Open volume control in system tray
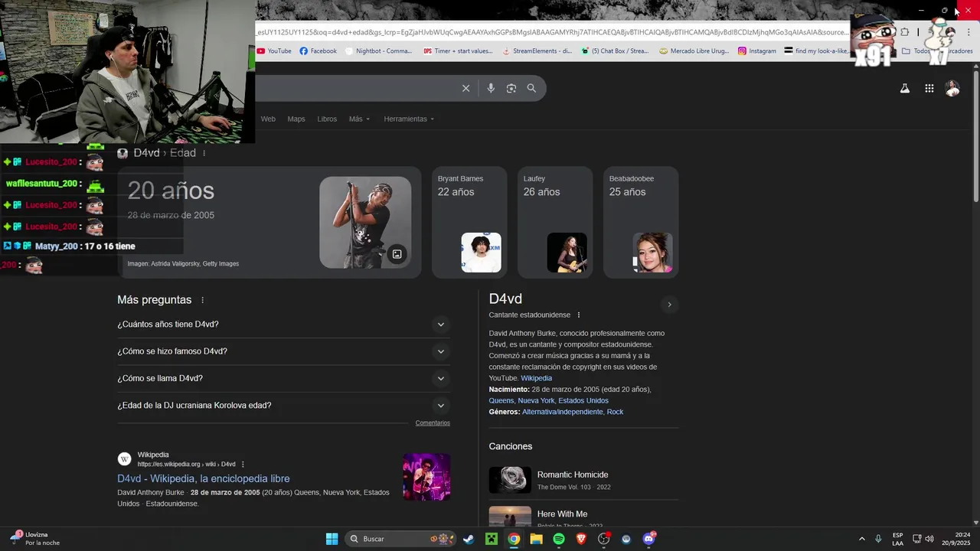Viewport: 980px width, 551px height. (x=929, y=539)
